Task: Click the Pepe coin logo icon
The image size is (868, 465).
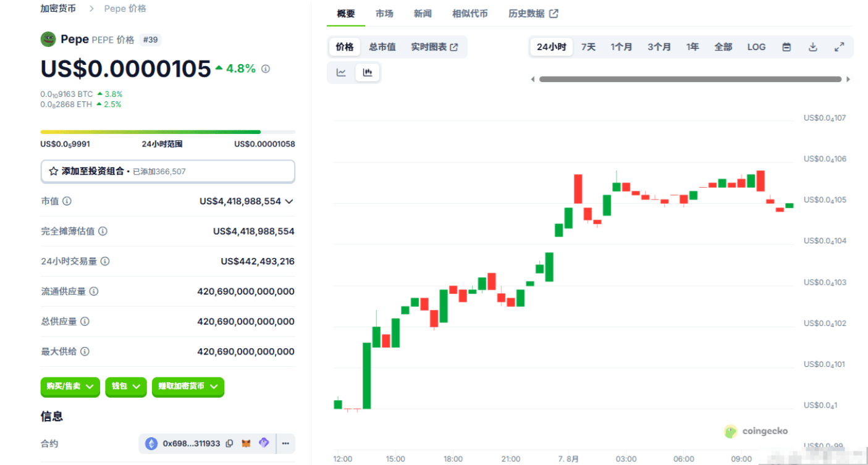Action: tap(48, 40)
